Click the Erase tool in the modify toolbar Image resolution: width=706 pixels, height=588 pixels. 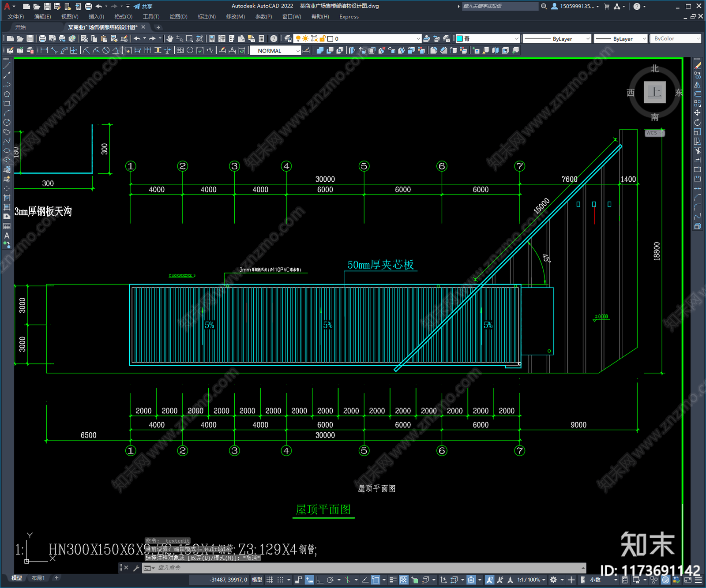click(697, 66)
